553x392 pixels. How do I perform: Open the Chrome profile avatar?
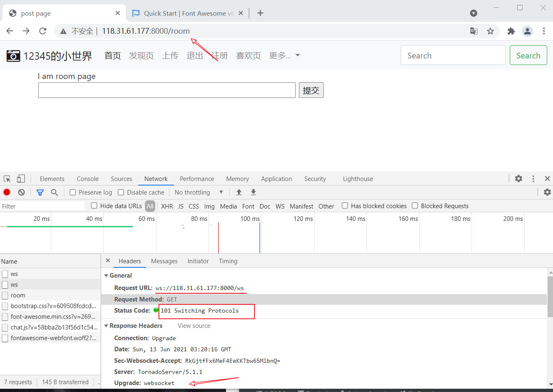[x=527, y=31]
